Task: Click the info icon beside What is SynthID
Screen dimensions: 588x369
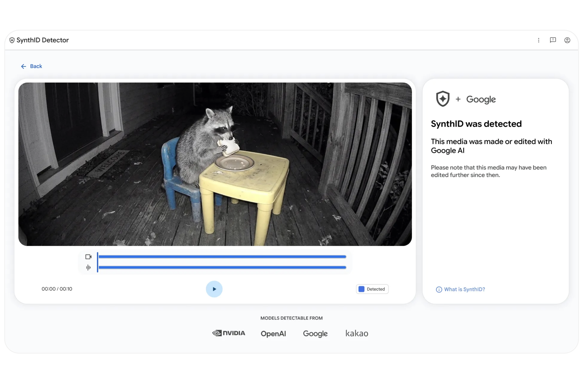Action: 439,289
